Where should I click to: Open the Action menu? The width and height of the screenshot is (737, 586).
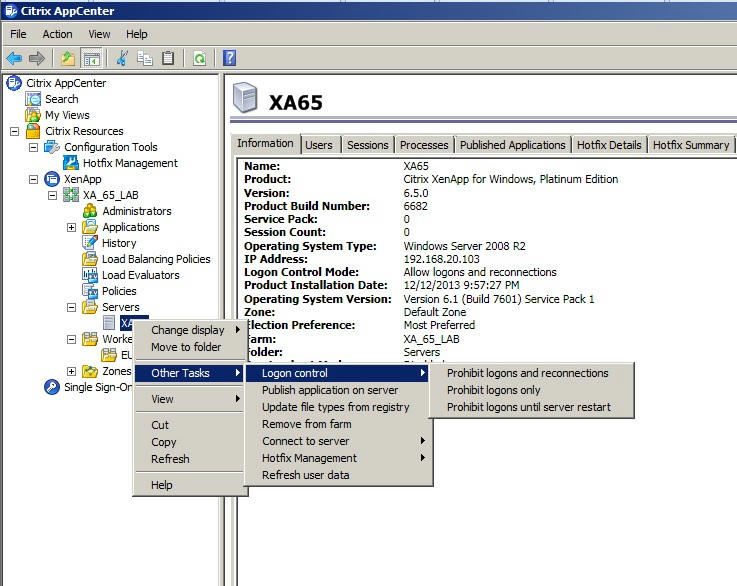click(57, 34)
